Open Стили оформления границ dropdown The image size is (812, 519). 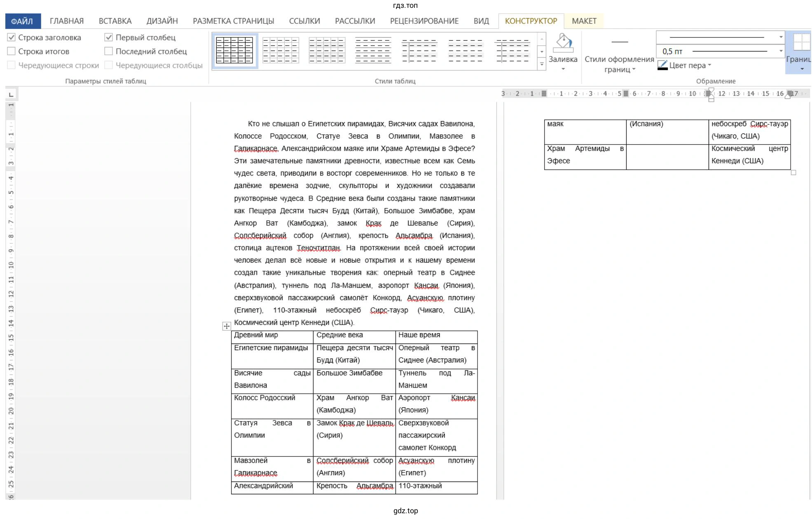(x=619, y=65)
